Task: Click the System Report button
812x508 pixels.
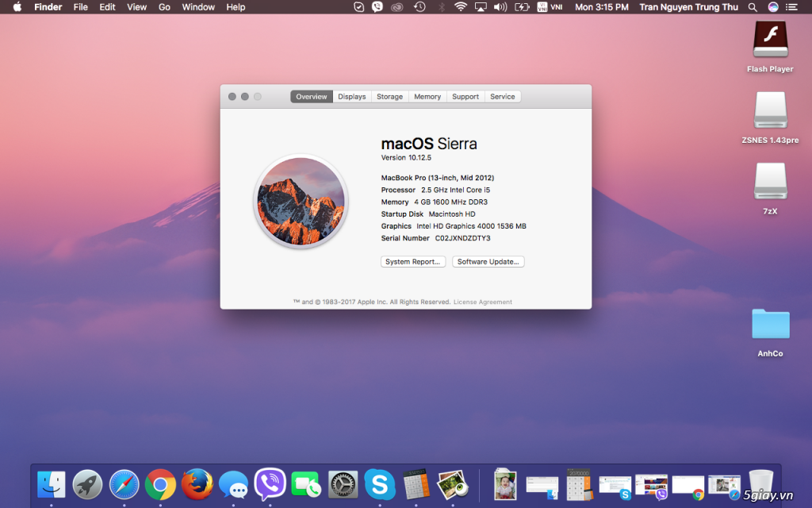Action: [x=412, y=262]
